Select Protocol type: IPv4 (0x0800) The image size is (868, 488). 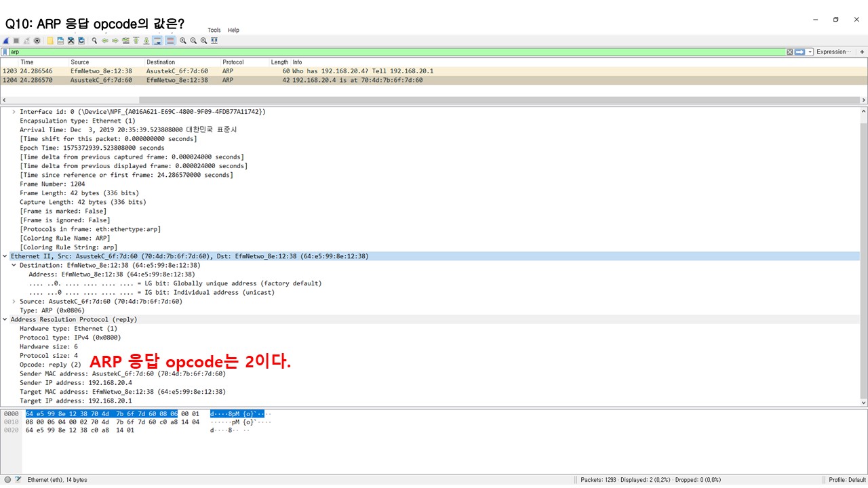click(x=71, y=338)
